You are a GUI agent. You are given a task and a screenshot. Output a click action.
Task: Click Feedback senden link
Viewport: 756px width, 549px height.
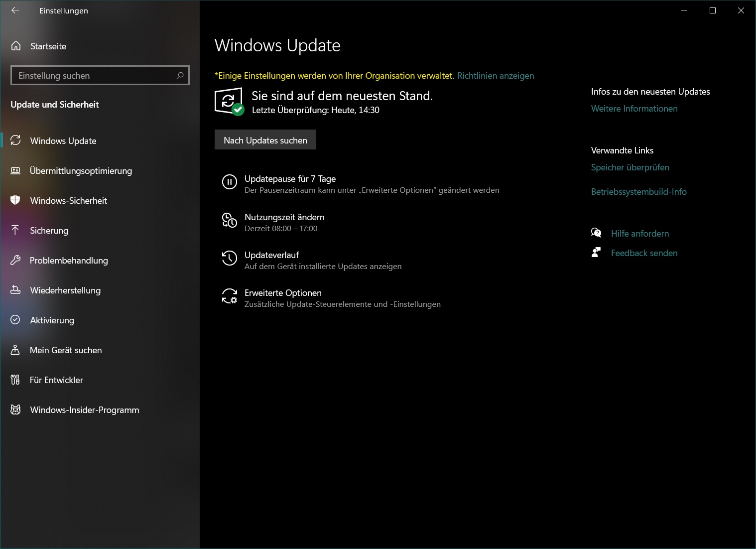click(644, 253)
